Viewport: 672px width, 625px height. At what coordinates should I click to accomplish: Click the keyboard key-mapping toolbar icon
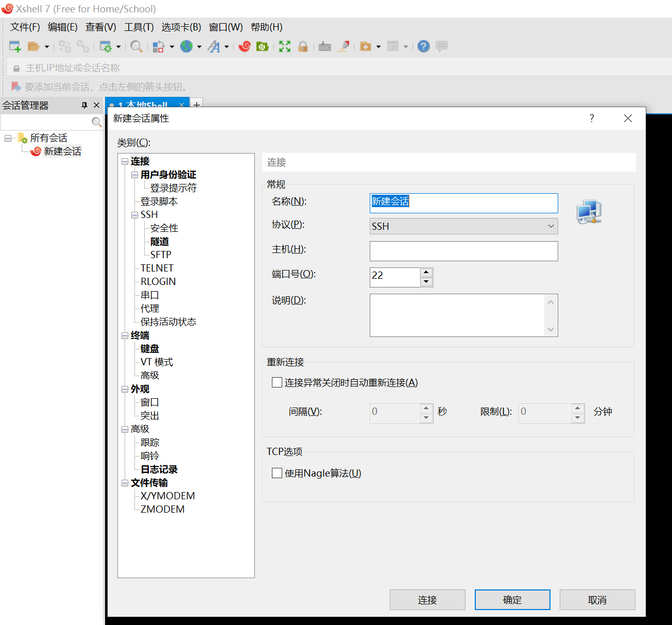coord(325,46)
